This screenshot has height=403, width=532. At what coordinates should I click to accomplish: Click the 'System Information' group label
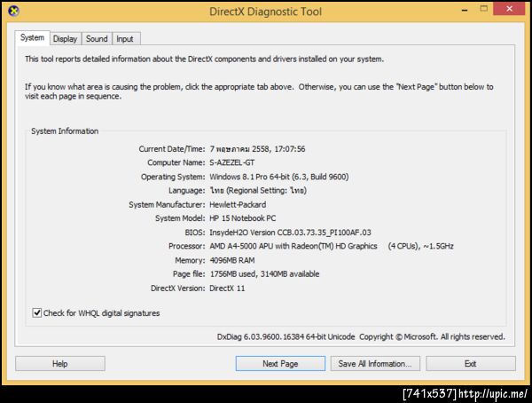pyautogui.click(x=65, y=131)
